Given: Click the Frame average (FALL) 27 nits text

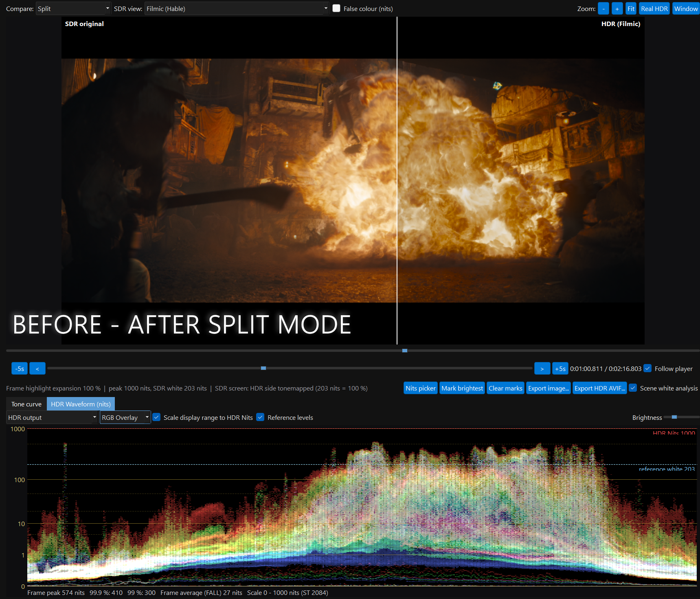Looking at the screenshot, I should click(201, 592).
